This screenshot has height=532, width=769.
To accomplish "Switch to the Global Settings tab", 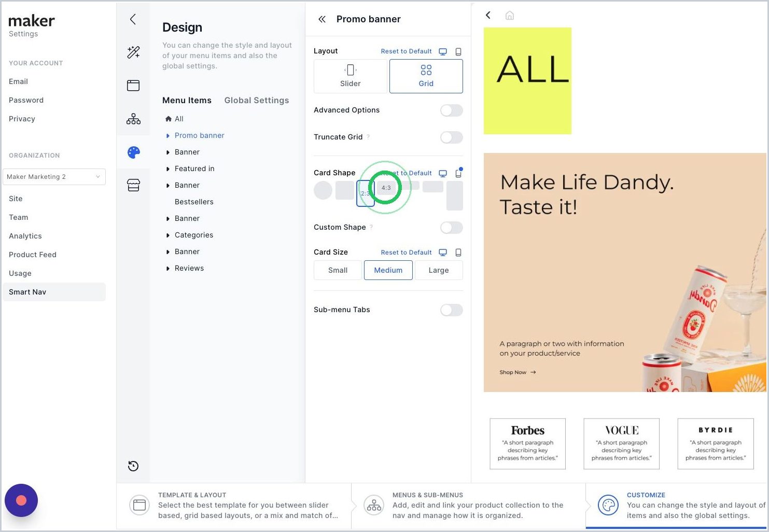I will [x=257, y=100].
